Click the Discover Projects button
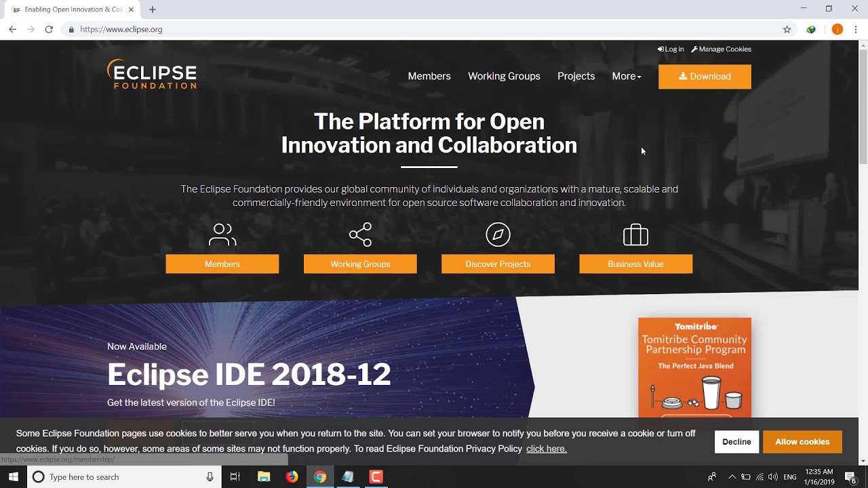 click(498, 264)
